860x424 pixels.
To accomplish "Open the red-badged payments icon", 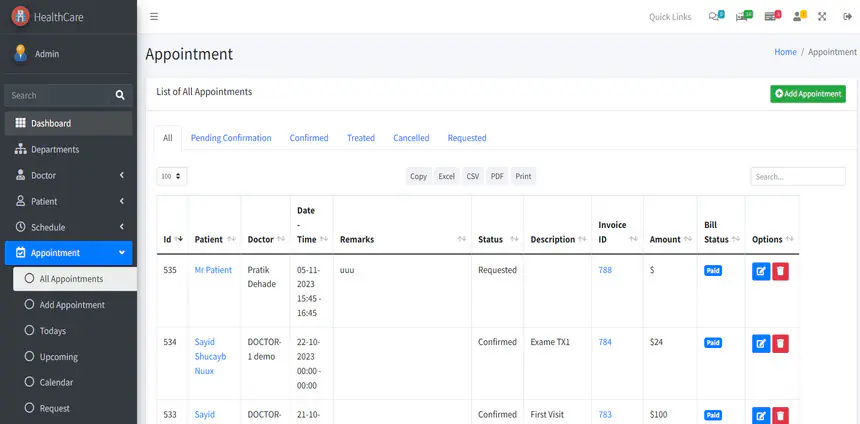I will (x=772, y=16).
